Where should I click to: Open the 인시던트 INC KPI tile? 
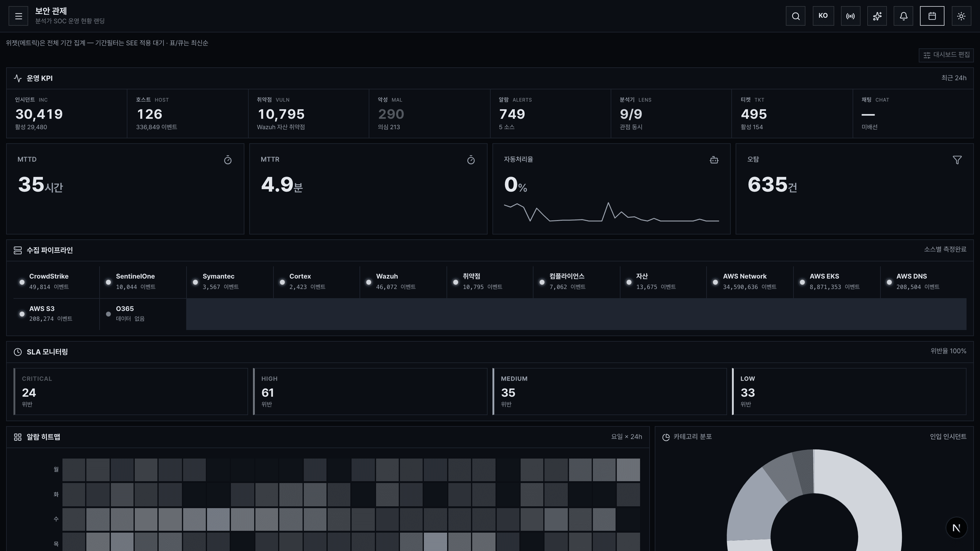(67, 113)
